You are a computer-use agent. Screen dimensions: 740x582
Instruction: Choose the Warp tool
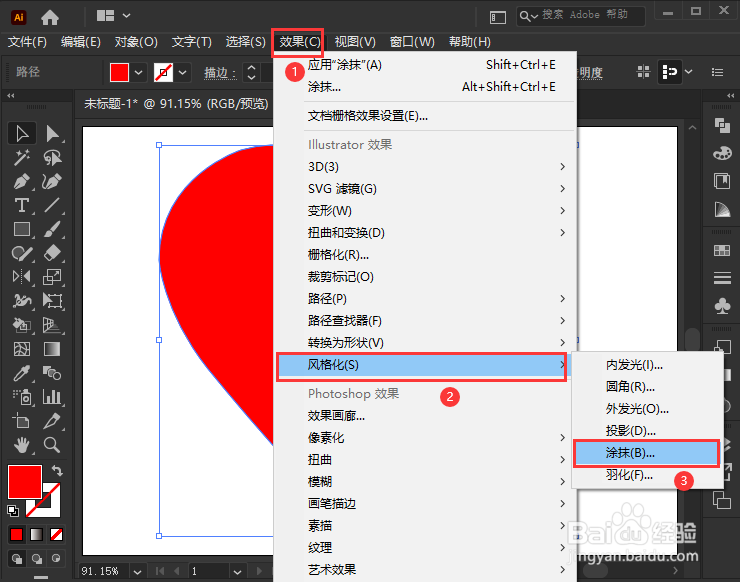(x=22, y=301)
